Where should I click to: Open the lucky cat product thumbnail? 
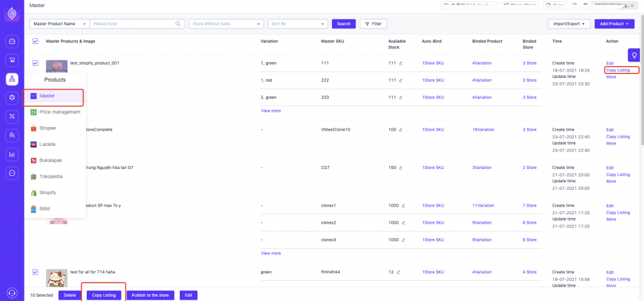pyautogui.click(x=57, y=278)
